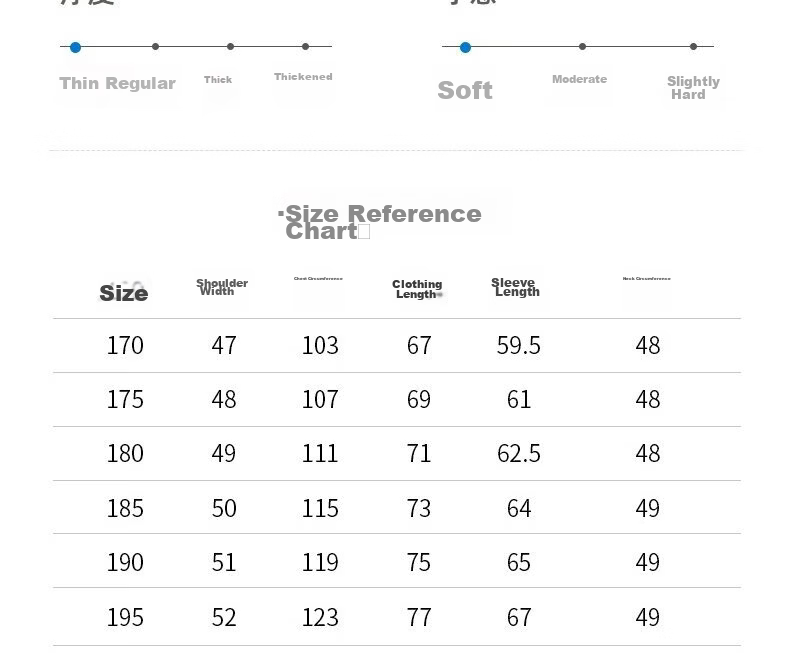This screenshot has width=790, height=653.
Task: Click the Sleeve Length column header
Action: [x=515, y=287]
